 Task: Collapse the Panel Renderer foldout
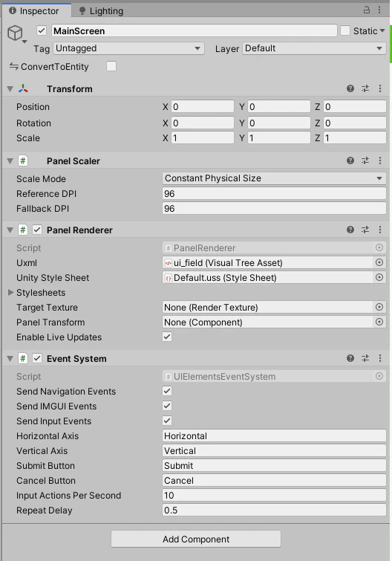click(x=10, y=230)
